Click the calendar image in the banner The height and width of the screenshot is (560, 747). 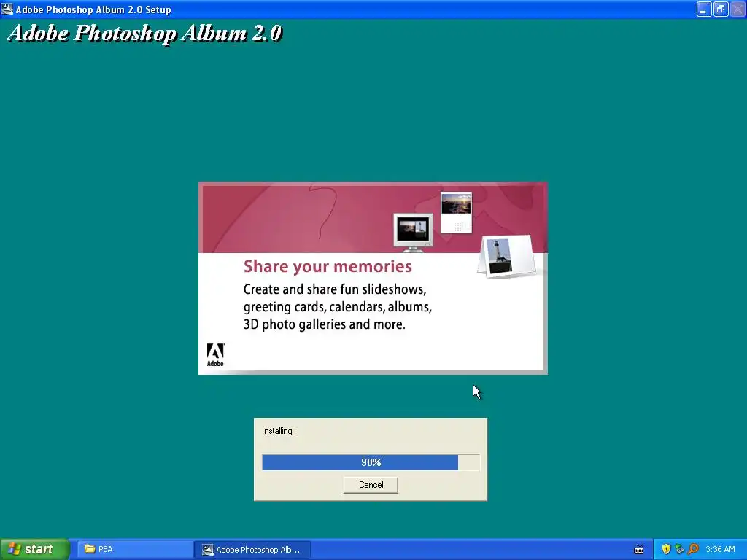tap(456, 212)
